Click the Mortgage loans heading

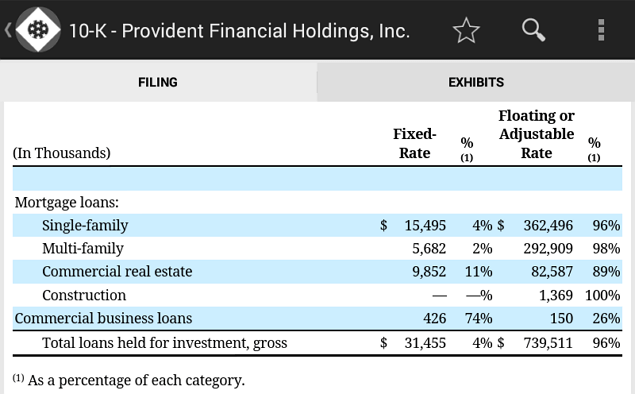click(67, 202)
